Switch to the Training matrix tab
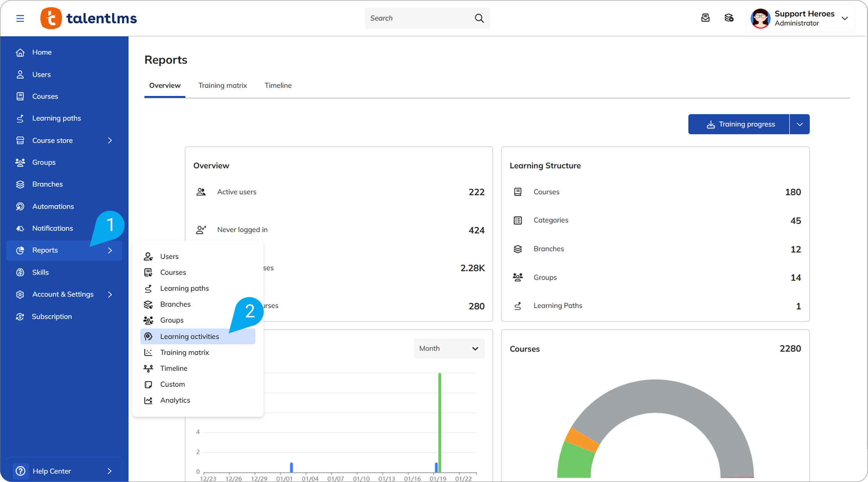Image resolution: width=868 pixels, height=482 pixels. coord(222,85)
